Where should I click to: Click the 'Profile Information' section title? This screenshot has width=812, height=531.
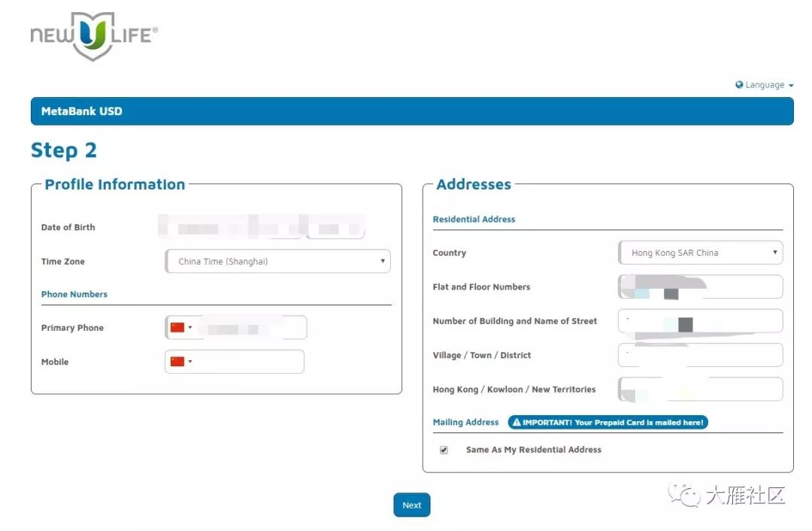[115, 184]
